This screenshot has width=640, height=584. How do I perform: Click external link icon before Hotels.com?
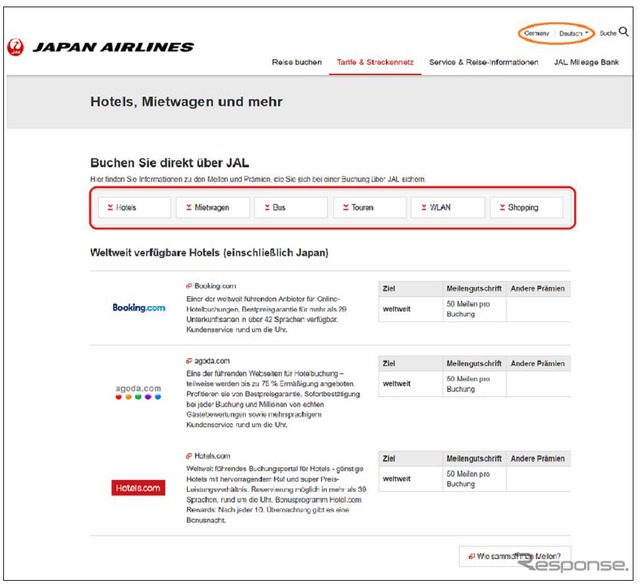tap(189, 456)
